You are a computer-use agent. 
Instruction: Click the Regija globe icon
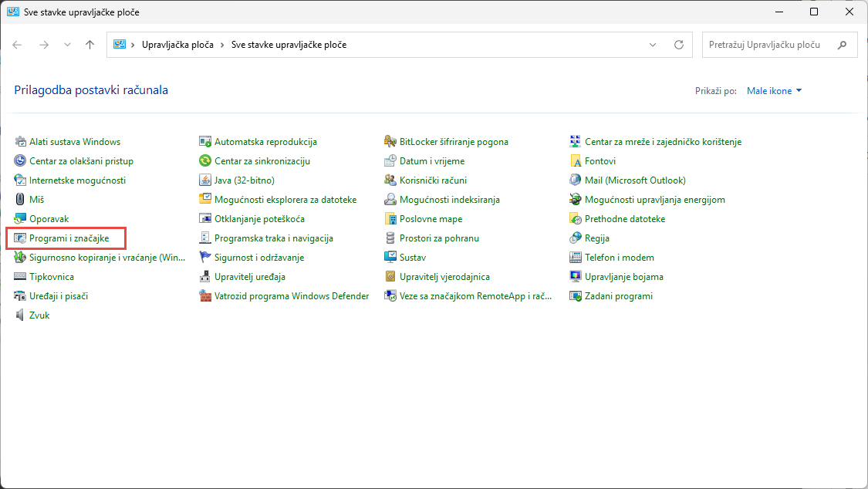pyautogui.click(x=576, y=238)
